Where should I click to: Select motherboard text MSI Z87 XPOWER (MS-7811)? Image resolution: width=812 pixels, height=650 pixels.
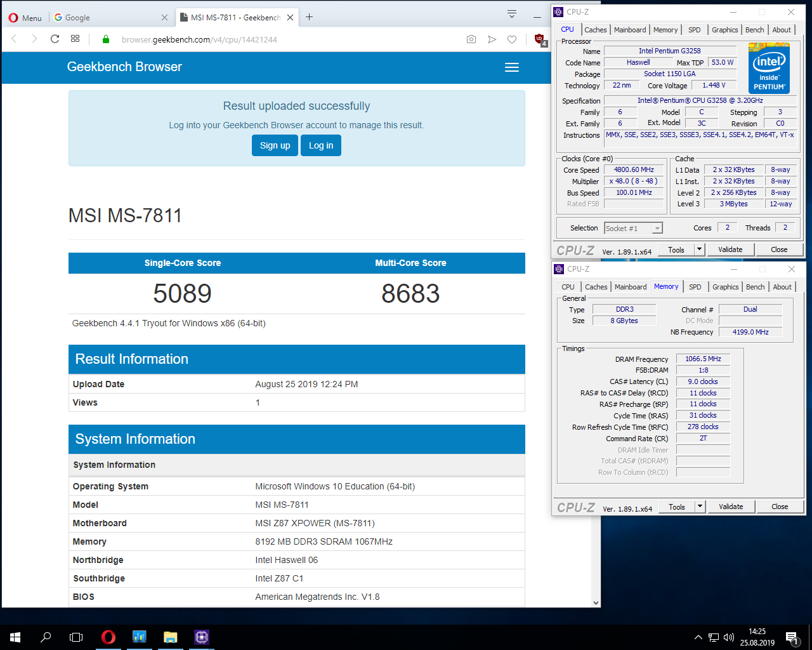[315, 523]
